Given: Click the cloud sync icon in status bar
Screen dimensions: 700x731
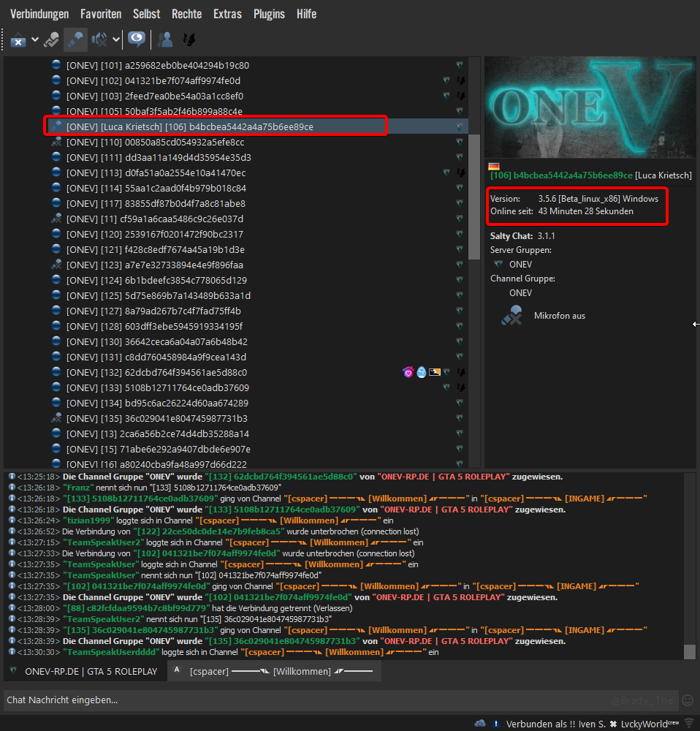Looking at the screenshot, I should point(480,723).
